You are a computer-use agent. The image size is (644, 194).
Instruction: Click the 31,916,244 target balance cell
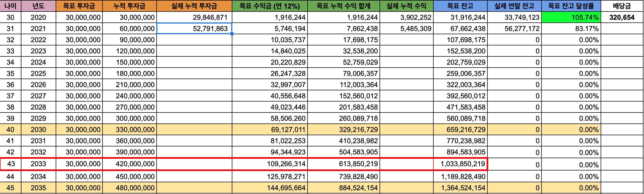(460, 17)
